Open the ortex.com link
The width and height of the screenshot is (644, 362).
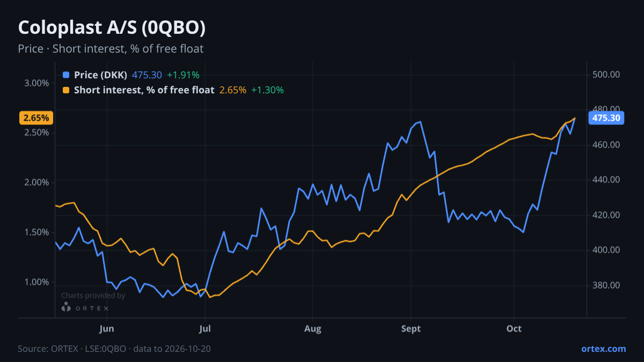(603, 349)
